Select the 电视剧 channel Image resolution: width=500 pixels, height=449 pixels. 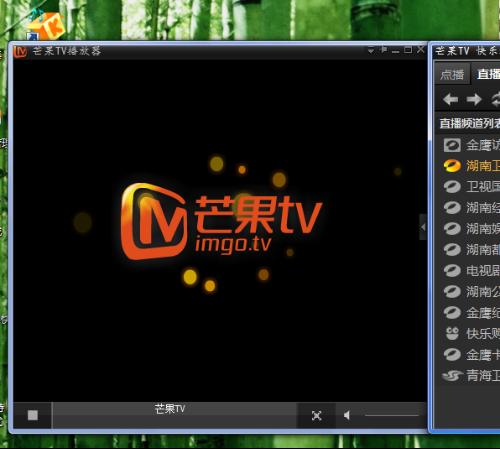(471, 270)
